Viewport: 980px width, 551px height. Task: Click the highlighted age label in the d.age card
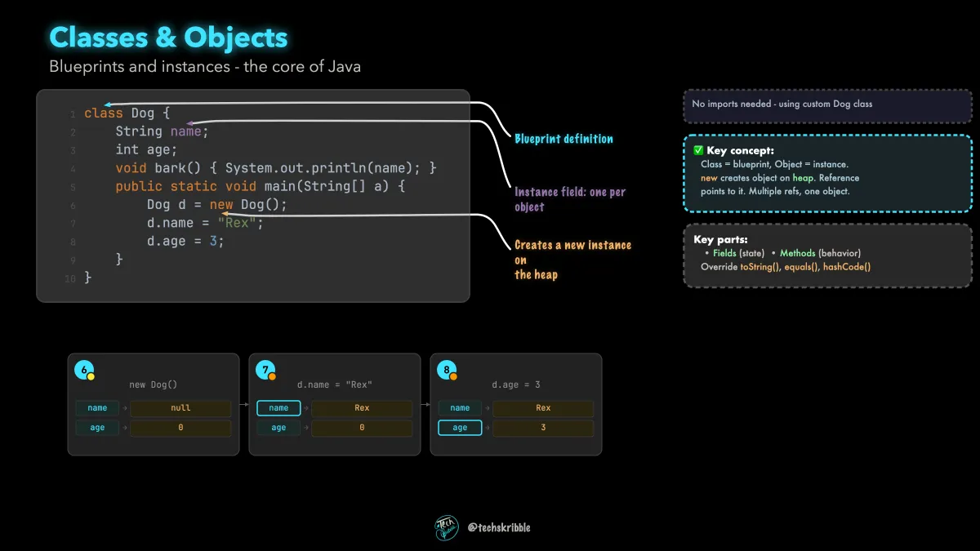[460, 428]
